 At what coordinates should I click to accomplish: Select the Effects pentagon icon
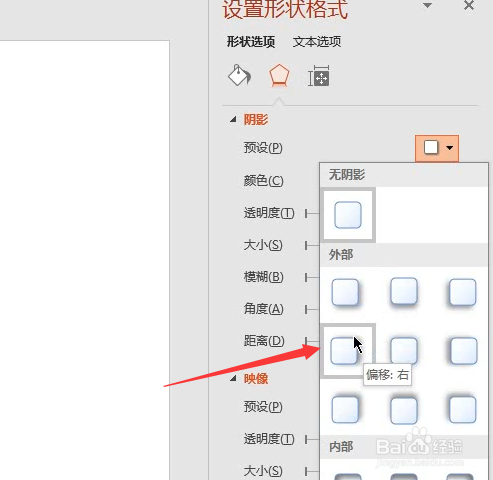(x=279, y=76)
